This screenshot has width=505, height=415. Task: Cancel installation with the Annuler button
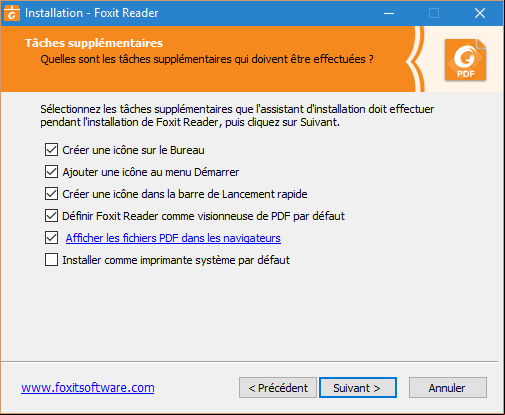click(x=448, y=388)
